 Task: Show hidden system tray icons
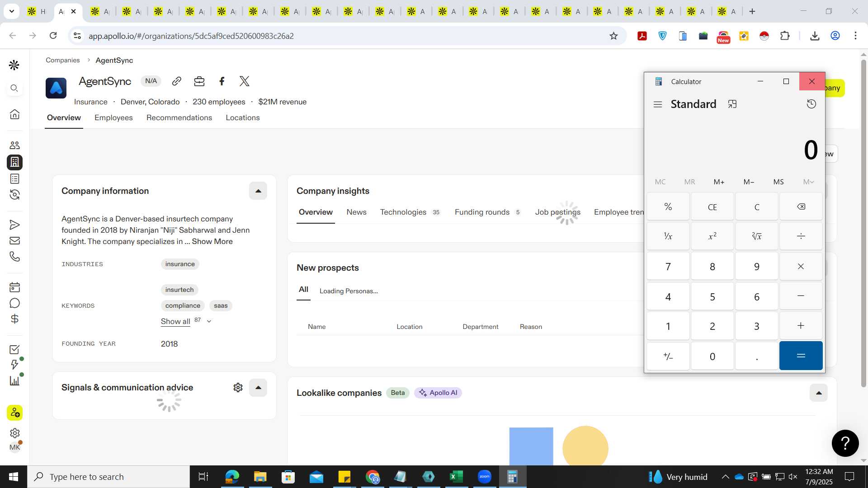point(725,477)
